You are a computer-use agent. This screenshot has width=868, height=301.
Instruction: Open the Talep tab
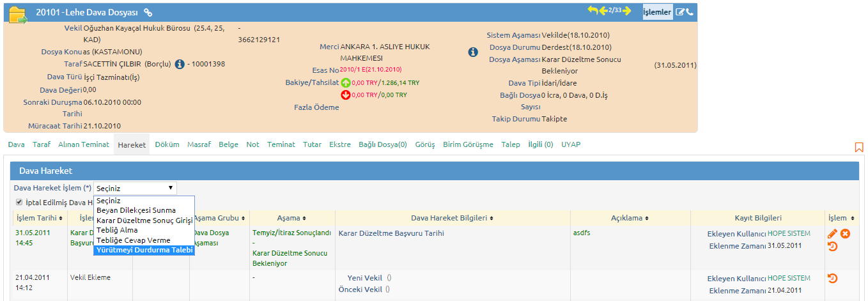pyautogui.click(x=511, y=144)
